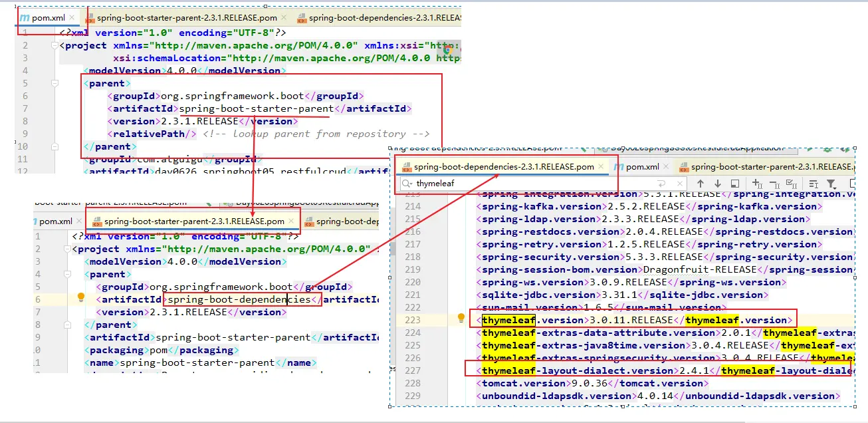Click line number 227 in right gutter
Image resolution: width=868 pixels, height=423 pixels.
point(412,370)
